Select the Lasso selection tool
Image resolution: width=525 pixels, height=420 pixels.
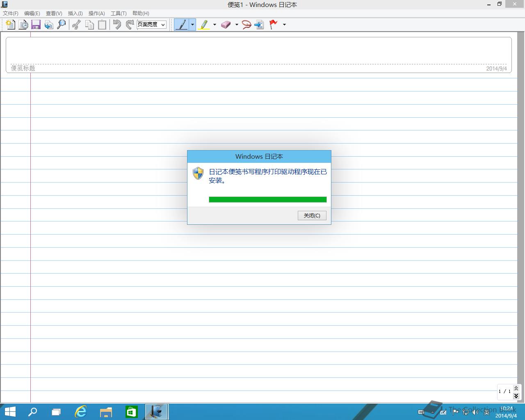(247, 25)
